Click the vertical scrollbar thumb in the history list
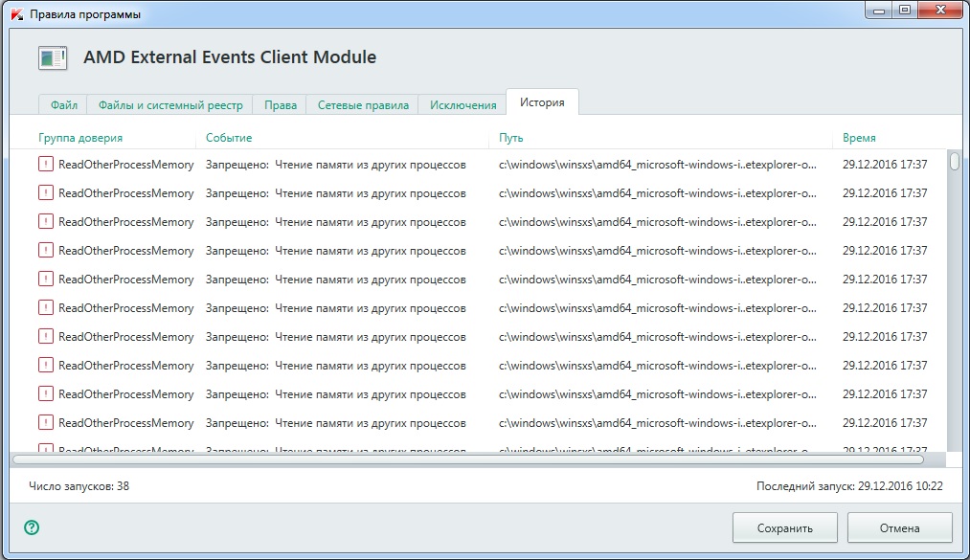The image size is (970, 560). pos(954,162)
